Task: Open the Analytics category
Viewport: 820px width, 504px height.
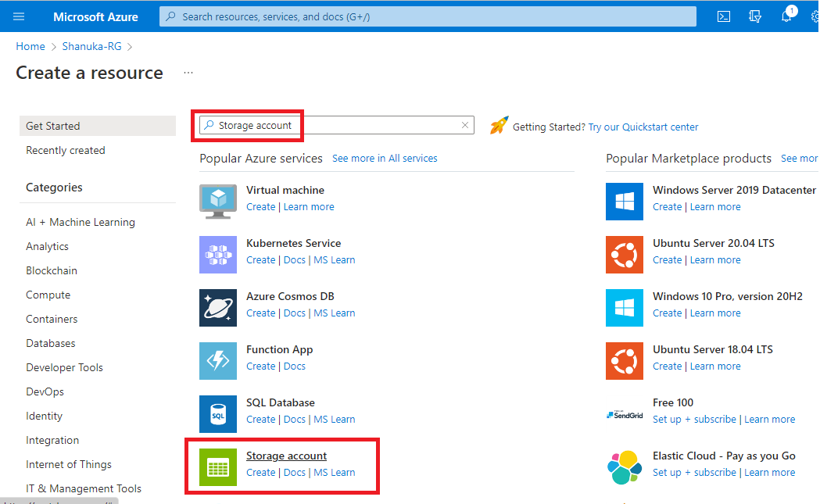Action: (47, 246)
